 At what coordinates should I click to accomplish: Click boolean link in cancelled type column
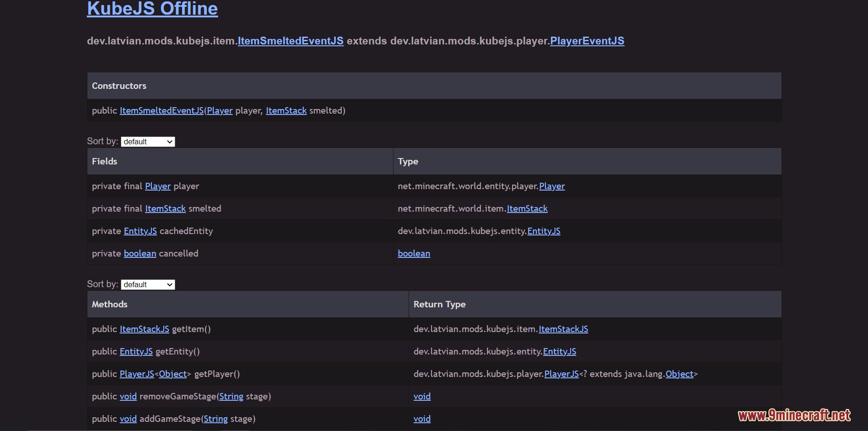pyautogui.click(x=414, y=253)
